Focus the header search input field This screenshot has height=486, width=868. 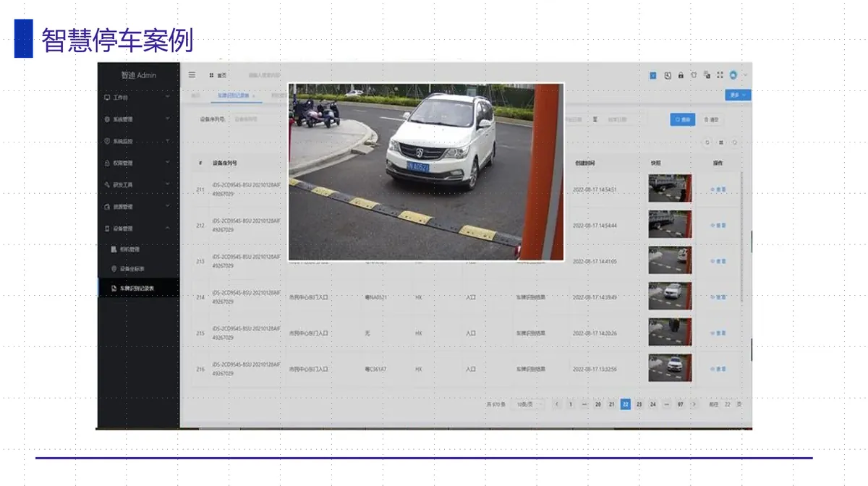(265, 75)
